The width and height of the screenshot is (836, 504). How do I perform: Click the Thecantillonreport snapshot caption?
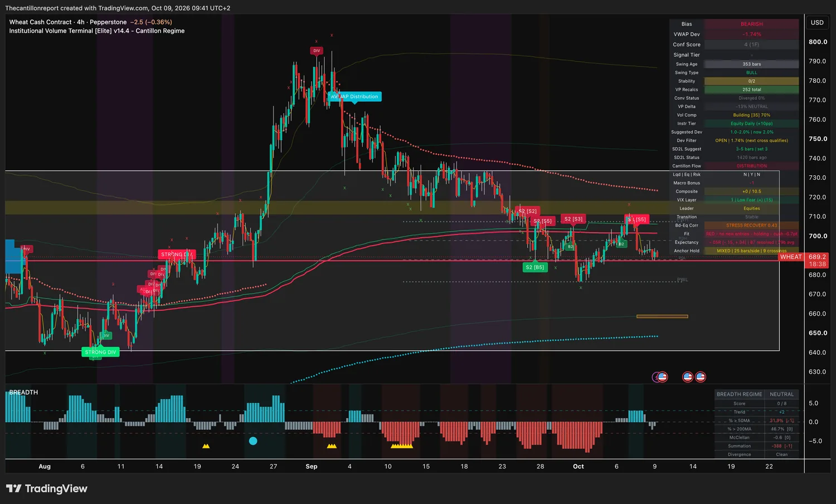(118, 8)
